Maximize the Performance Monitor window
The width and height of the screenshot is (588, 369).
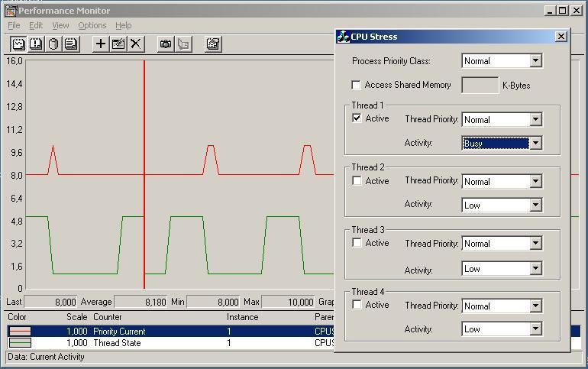coord(563,11)
